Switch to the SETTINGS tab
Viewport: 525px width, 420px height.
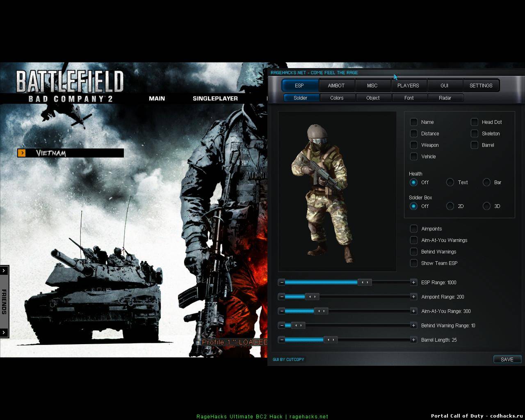click(481, 85)
